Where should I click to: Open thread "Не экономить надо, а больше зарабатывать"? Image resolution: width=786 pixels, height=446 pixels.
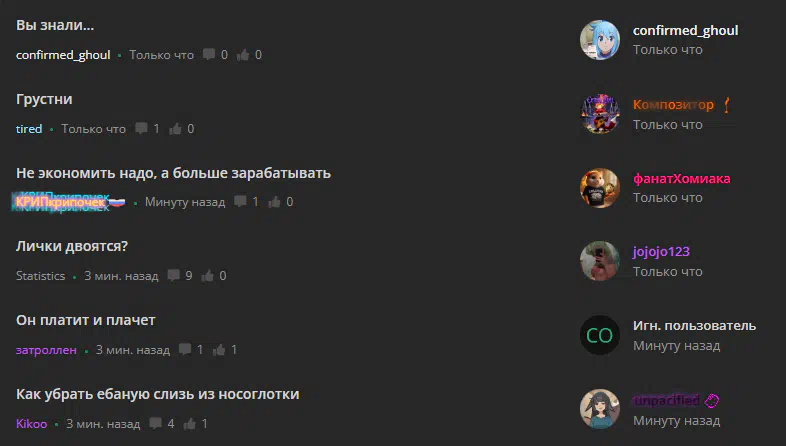173,173
